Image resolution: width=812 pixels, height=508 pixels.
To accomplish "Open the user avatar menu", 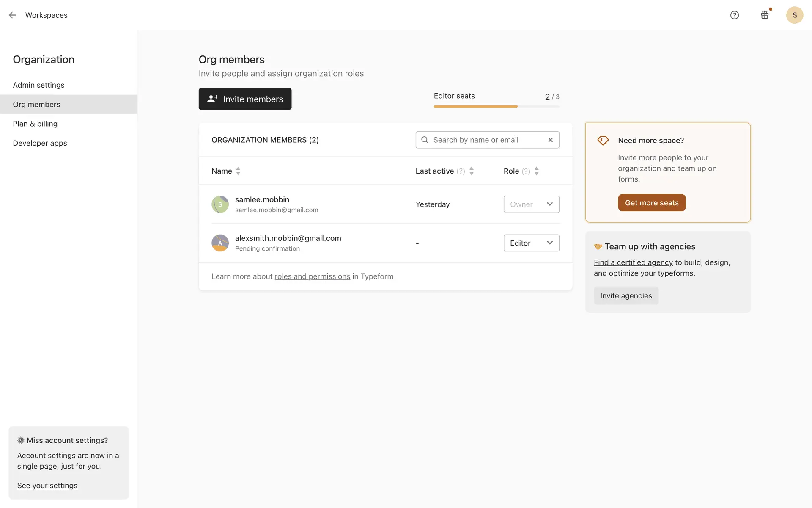I will (794, 15).
